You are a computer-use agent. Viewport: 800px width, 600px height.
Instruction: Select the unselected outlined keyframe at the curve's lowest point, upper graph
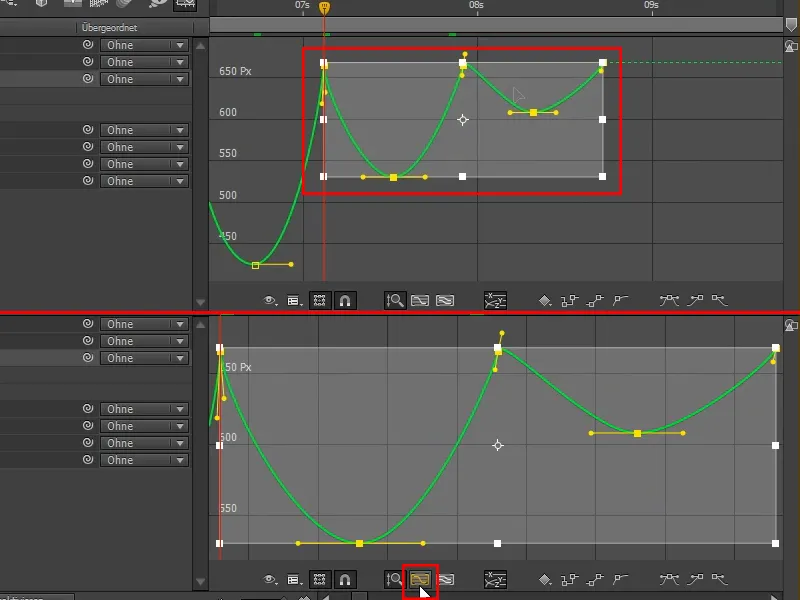click(x=256, y=265)
